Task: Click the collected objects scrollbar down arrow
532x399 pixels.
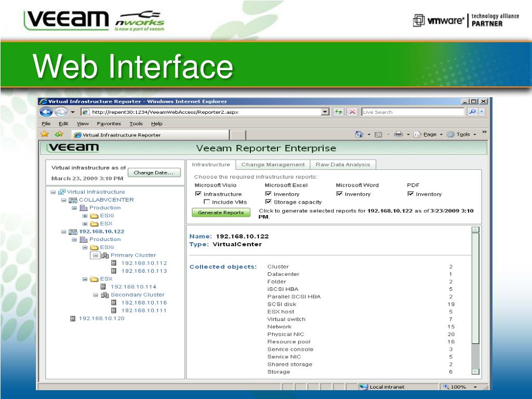Action: 475,371
